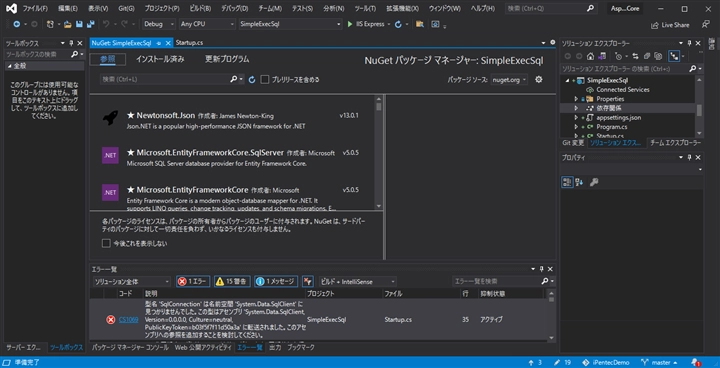
Task: Click the Pending Changes Filter clock icon
Action: tap(618, 56)
